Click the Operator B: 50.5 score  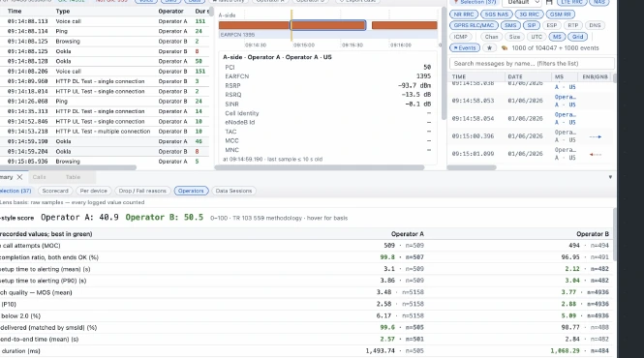pyautogui.click(x=165, y=218)
